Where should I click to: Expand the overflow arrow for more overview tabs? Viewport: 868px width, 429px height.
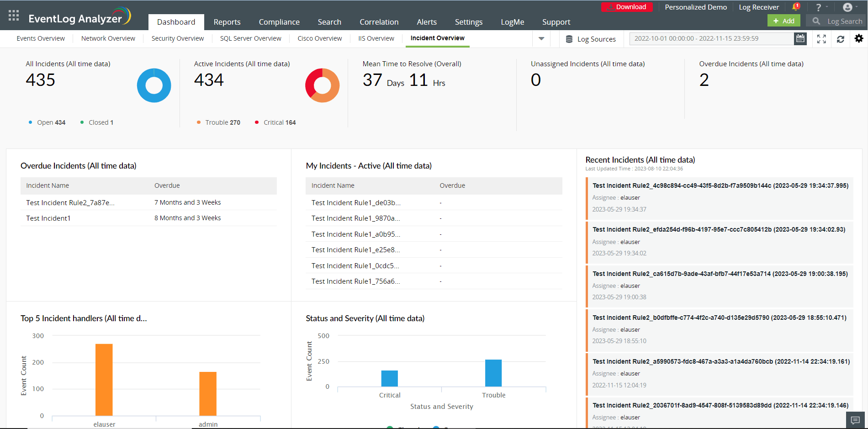[541, 39]
